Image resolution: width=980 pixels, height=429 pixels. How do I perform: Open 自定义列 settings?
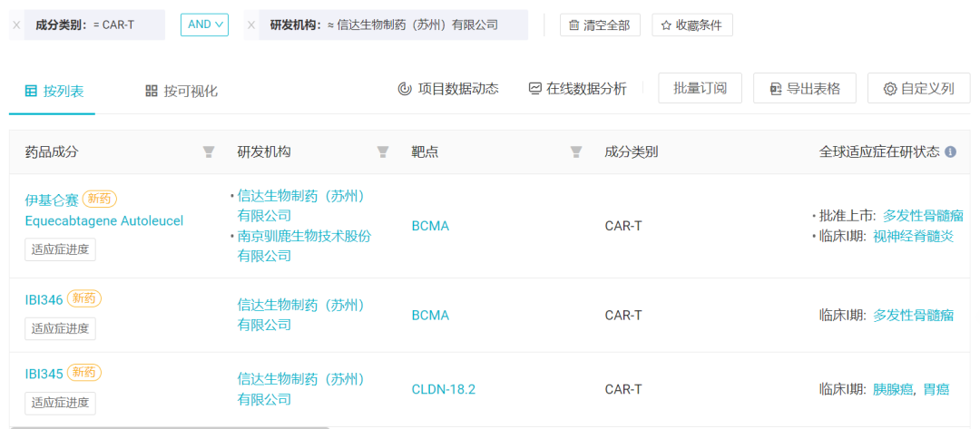pyautogui.click(x=918, y=88)
